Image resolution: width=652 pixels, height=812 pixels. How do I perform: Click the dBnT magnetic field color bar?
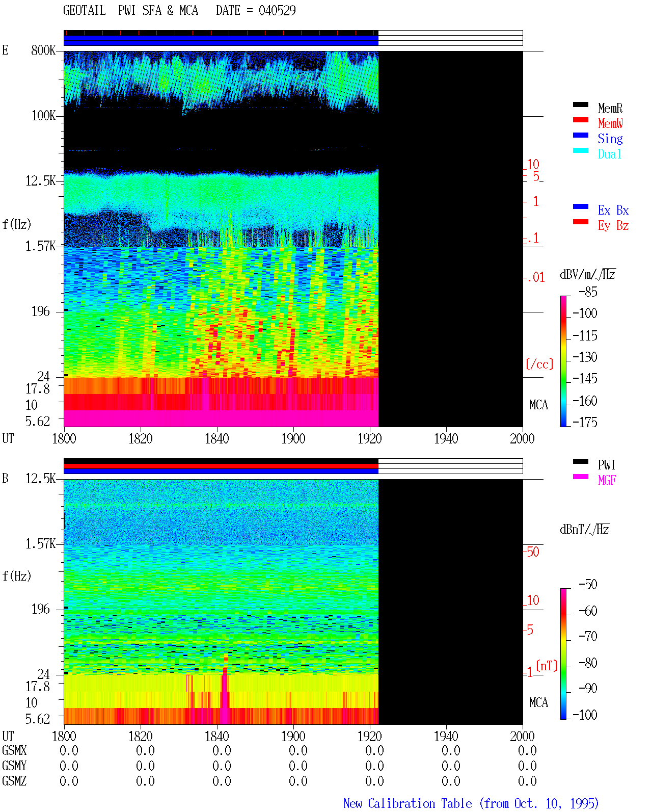pyautogui.click(x=563, y=654)
